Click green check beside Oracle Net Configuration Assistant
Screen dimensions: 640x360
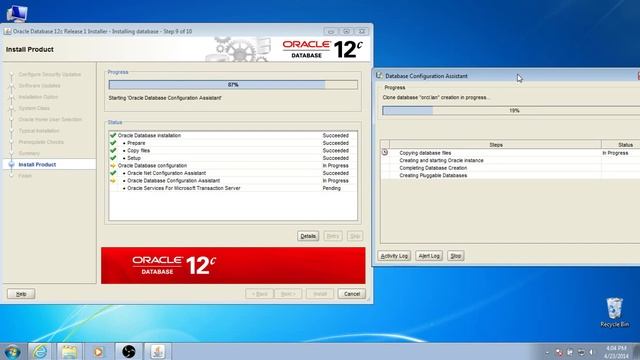click(113, 173)
